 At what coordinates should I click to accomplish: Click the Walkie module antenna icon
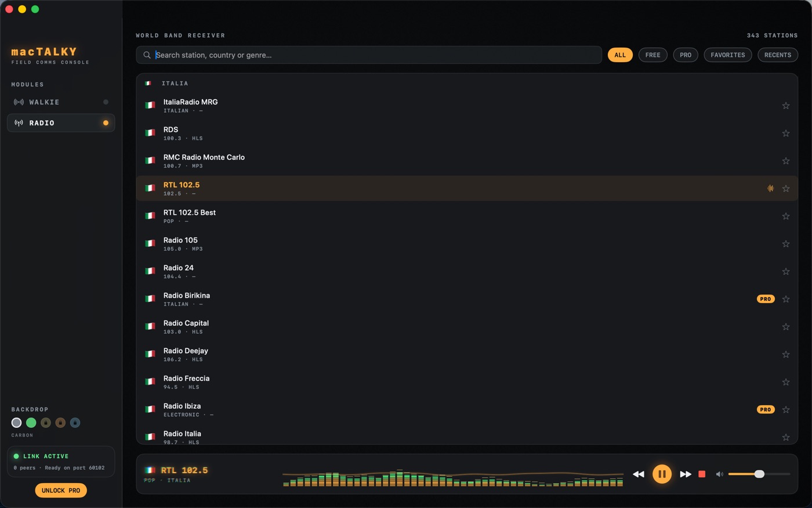click(19, 102)
